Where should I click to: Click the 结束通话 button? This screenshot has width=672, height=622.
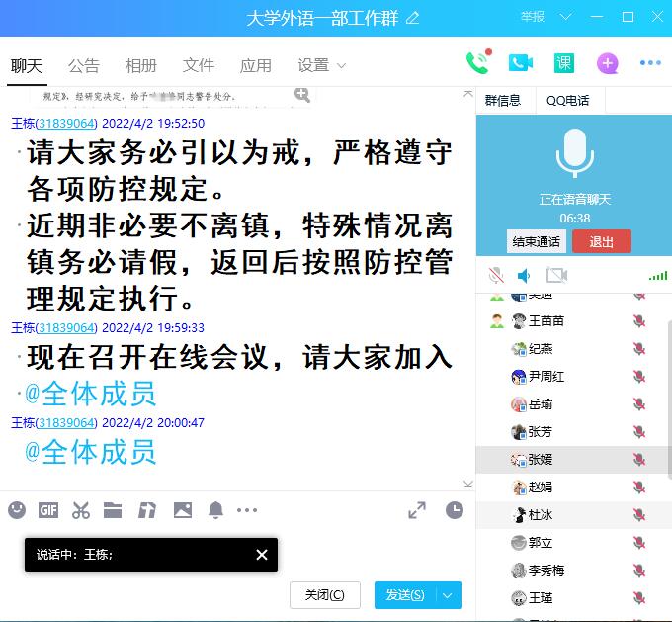(537, 241)
